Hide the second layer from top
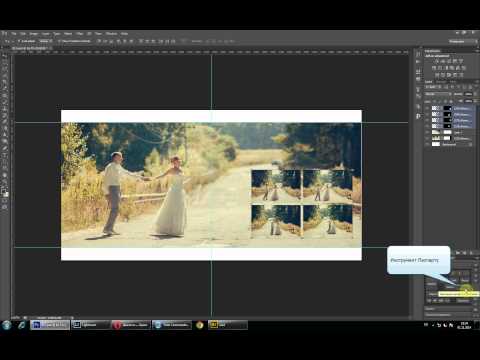This screenshot has width=480, height=360. 427,114
